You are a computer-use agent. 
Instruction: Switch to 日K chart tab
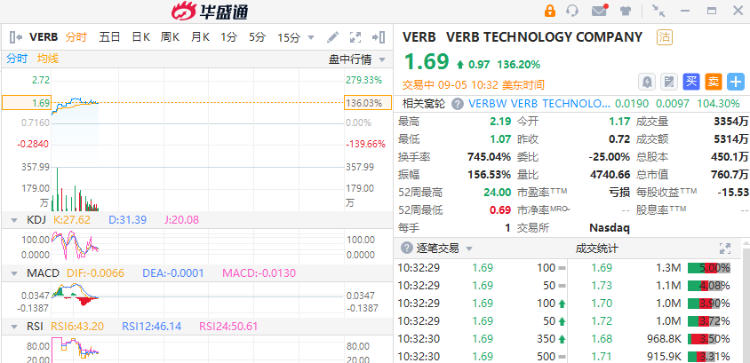[x=141, y=37]
